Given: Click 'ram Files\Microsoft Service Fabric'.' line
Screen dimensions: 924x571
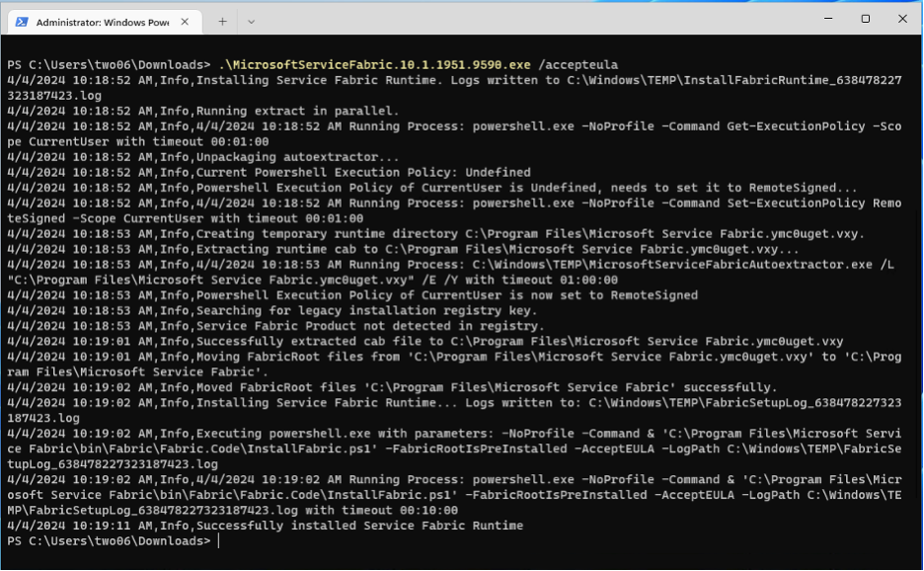Looking at the screenshot, I should click(x=138, y=371).
